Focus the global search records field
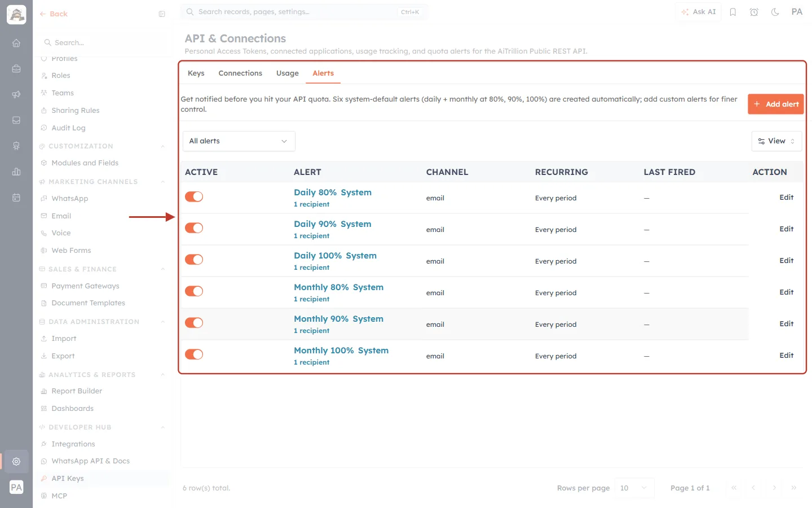Image resolution: width=812 pixels, height=508 pixels. (x=304, y=12)
